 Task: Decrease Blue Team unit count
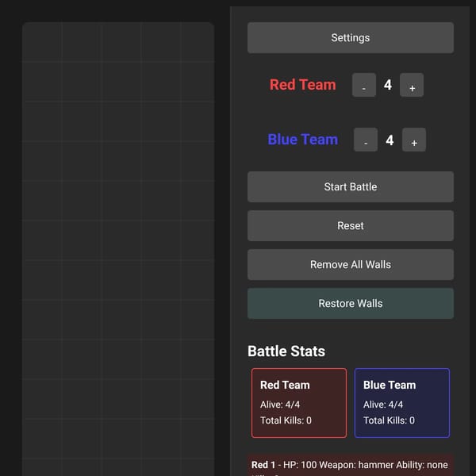366,140
